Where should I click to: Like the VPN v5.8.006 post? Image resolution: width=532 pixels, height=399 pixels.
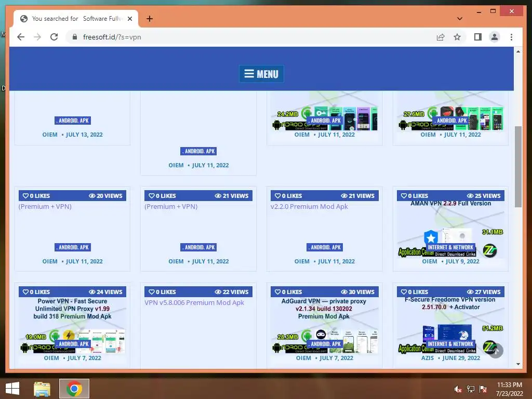(x=162, y=292)
